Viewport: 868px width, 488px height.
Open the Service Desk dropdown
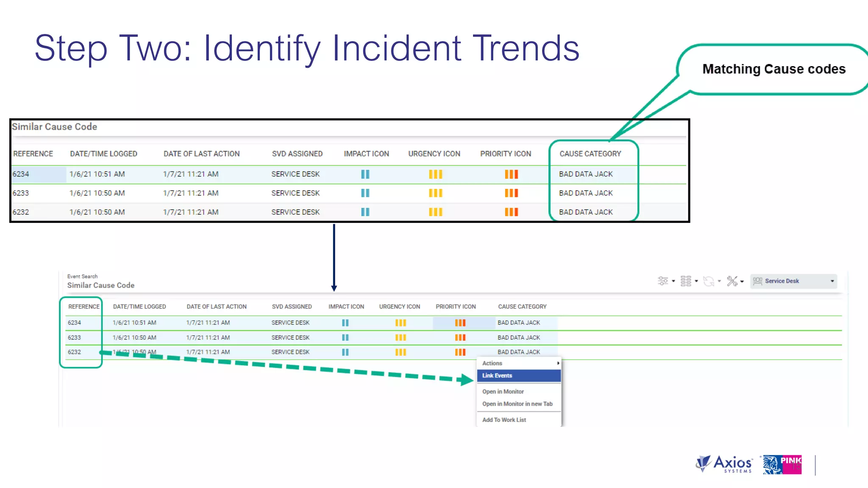tap(832, 281)
